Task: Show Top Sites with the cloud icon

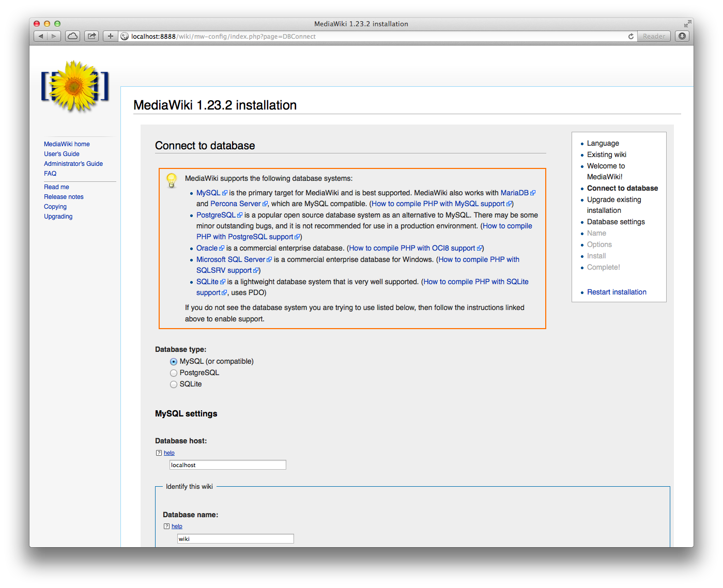Action: coord(72,36)
